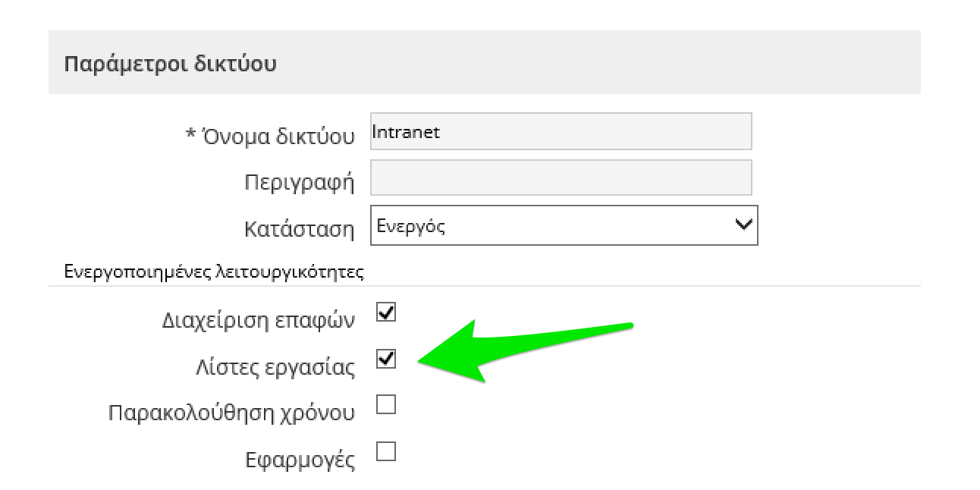Image resolution: width=980 pixels, height=490 pixels.
Task: Uncheck the Διαχείριση επαφών checkbox
Action: [386, 312]
